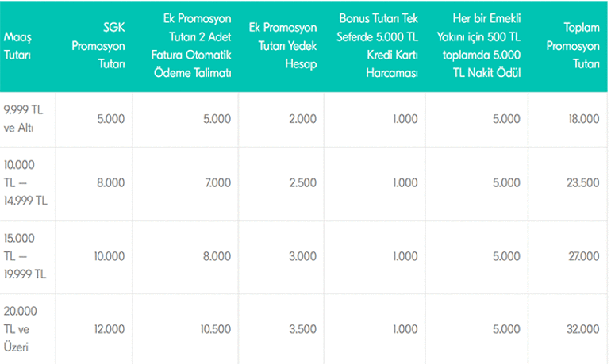Select the 10.500 automatic payment cell
This screenshot has height=364, width=611.
[216, 329]
